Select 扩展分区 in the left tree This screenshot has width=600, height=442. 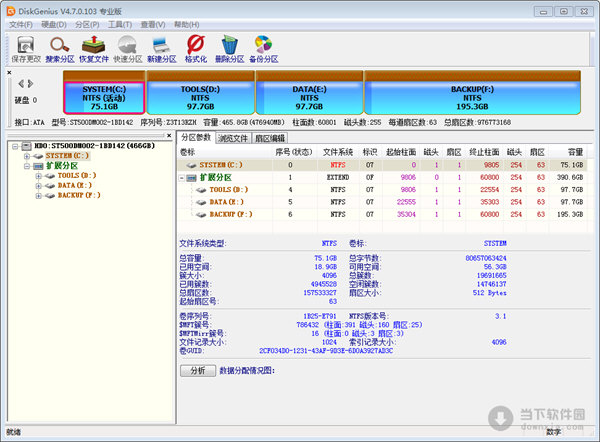pyautogui.click(x=62, y=166)
